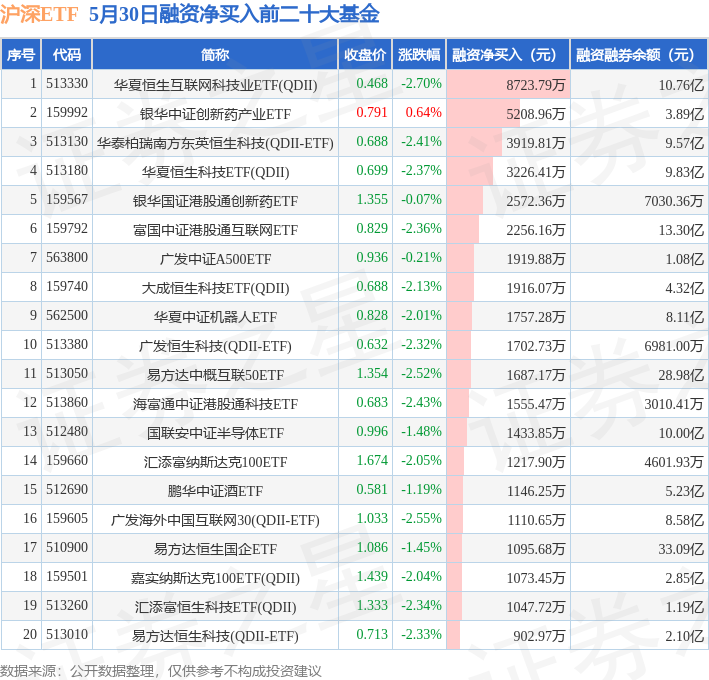Click the 涨跌幅 column header
This screenshot has width=709, height=680.
pyautogui.click(x=419, y=55)
